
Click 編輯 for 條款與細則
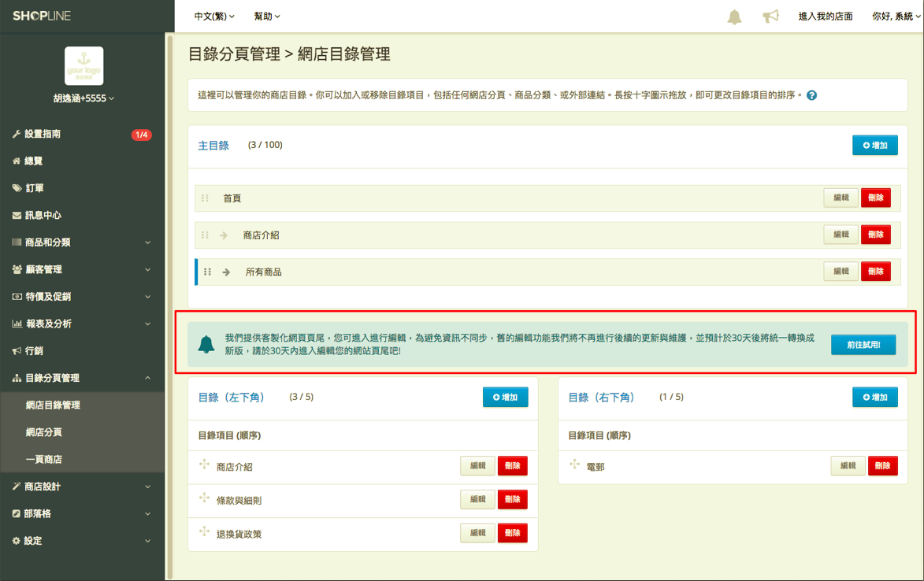(x=477, y=499)
